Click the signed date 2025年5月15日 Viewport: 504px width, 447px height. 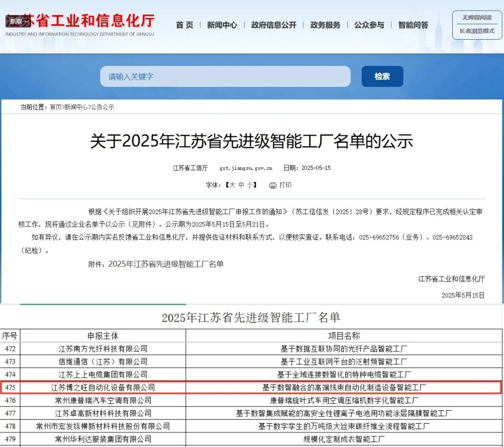[x=463, y=295]
